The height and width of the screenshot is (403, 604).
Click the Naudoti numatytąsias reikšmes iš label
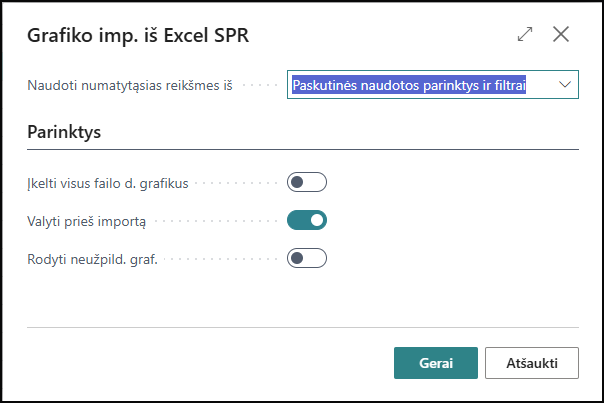click(x=130, y=85)
